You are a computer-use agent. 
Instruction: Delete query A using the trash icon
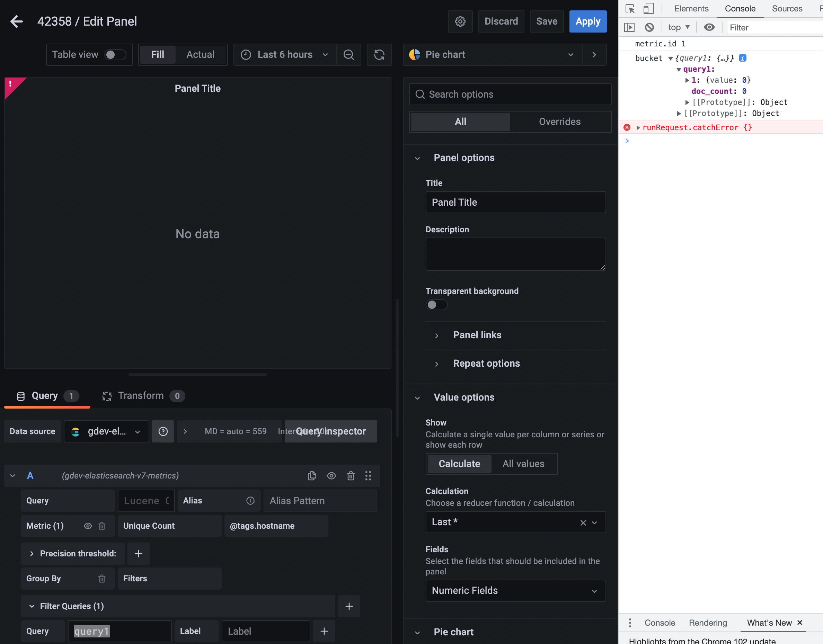pyautogui.click(x=351, y=475)
